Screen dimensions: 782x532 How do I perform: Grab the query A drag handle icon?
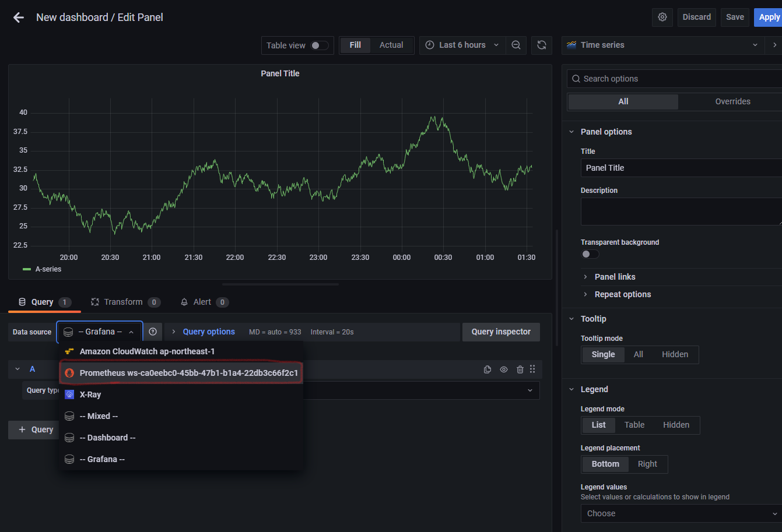click(532, 369)
